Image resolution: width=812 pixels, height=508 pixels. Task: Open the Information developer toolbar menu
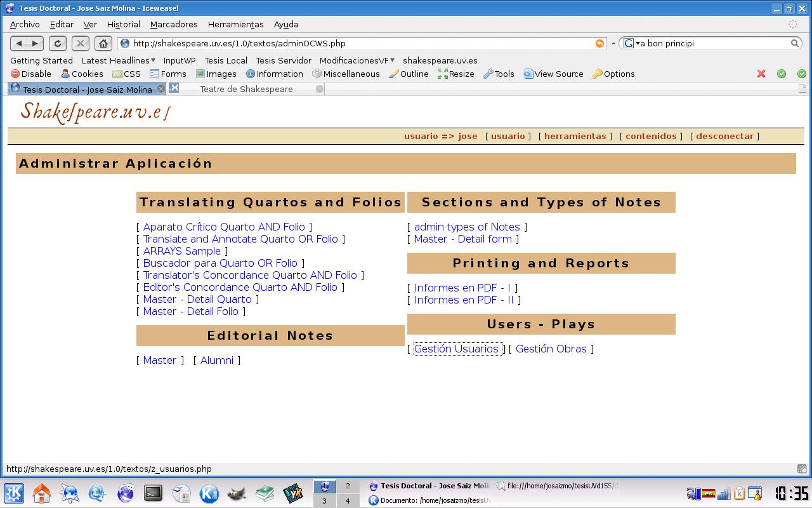click(x=275, y=74)
